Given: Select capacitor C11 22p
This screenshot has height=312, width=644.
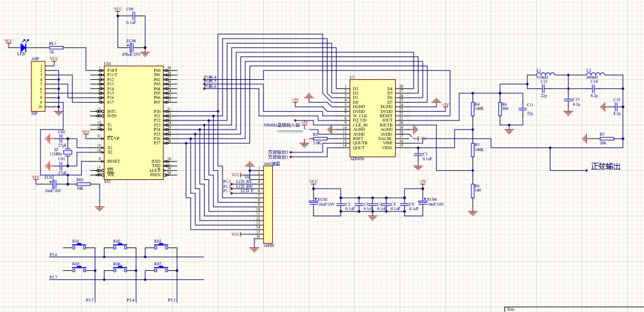Looking at the screenshot, I should click(522, 109).
